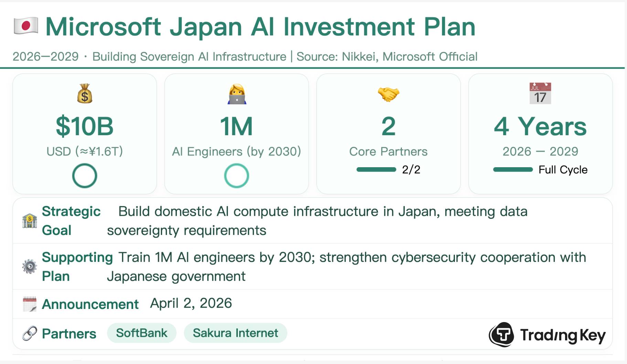627x364 pixels.
Task: Click the 4 Years headline figure
Action: [540, 126]
